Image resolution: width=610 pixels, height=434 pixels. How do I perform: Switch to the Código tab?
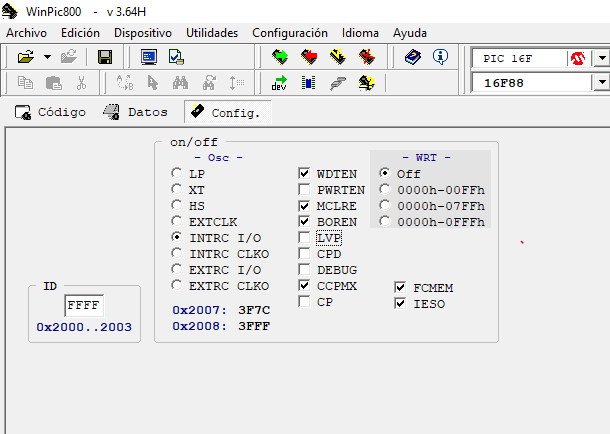pyautogui.click(x=50, y=112)
